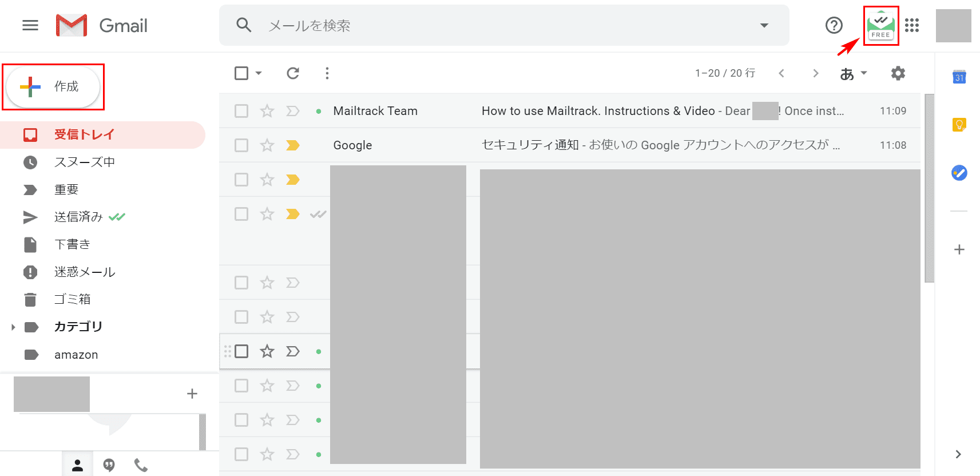Select the Google email checkbox
980x476 pixels.
(241, 145)
